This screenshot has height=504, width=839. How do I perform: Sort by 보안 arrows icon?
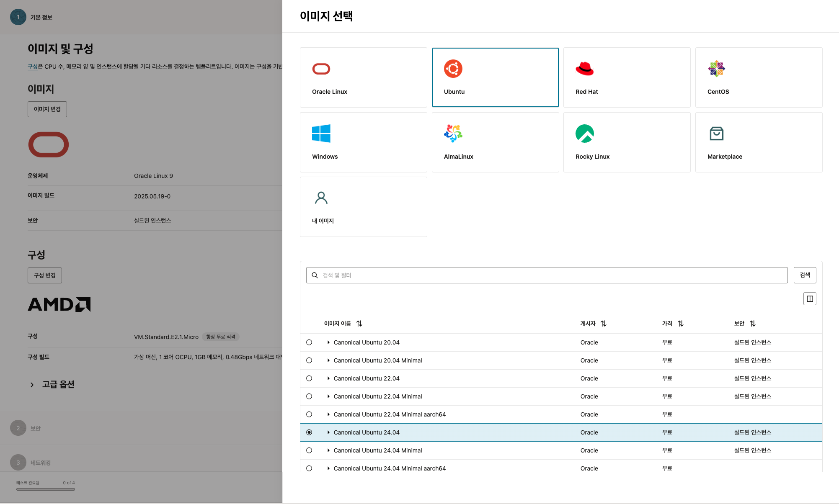click(753, 324)
